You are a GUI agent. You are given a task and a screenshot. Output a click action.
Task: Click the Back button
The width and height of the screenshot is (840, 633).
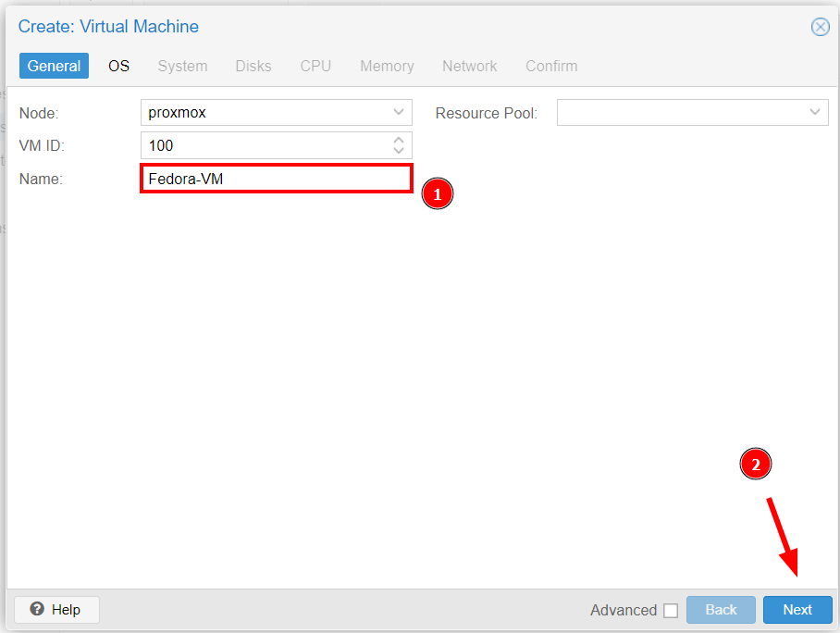pos(721,610)
